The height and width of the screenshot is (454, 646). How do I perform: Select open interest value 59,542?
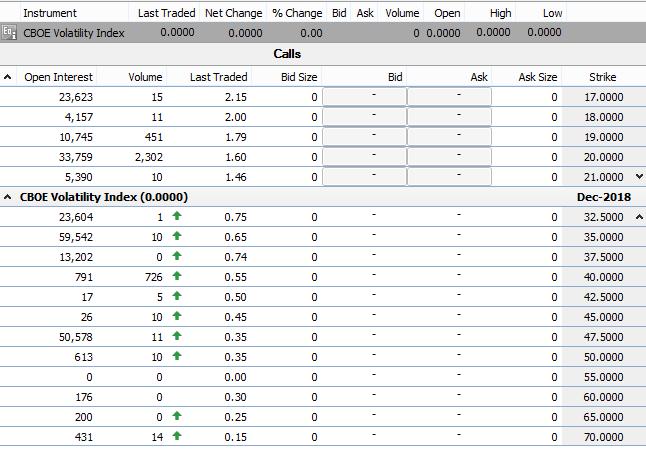[x=76, y=237]
